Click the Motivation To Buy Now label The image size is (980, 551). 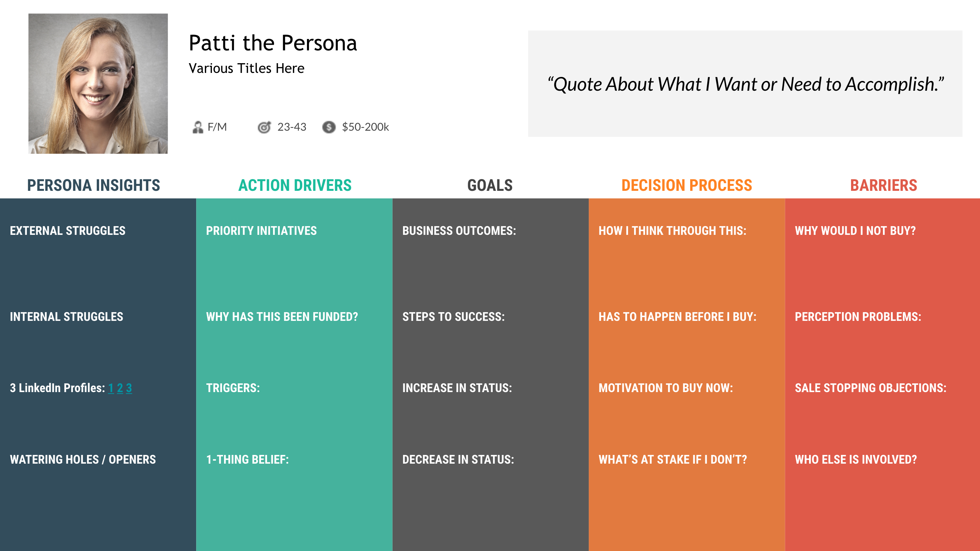(x=666, y=388)
